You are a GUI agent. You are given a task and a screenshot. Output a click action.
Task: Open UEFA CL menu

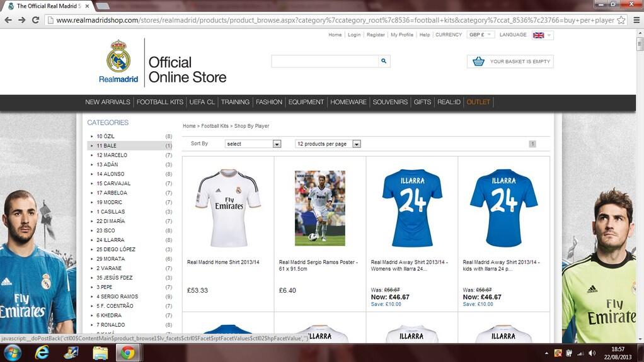tap(202, 102)
